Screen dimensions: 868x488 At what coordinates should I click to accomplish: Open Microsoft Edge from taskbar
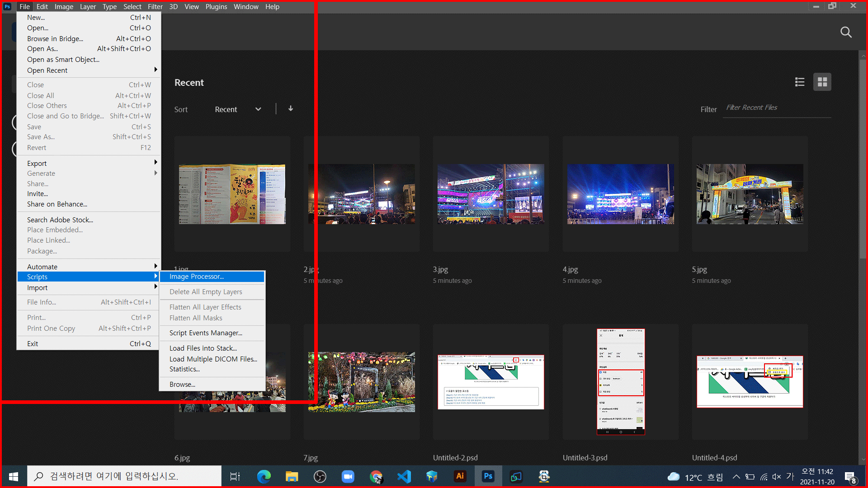264,476
